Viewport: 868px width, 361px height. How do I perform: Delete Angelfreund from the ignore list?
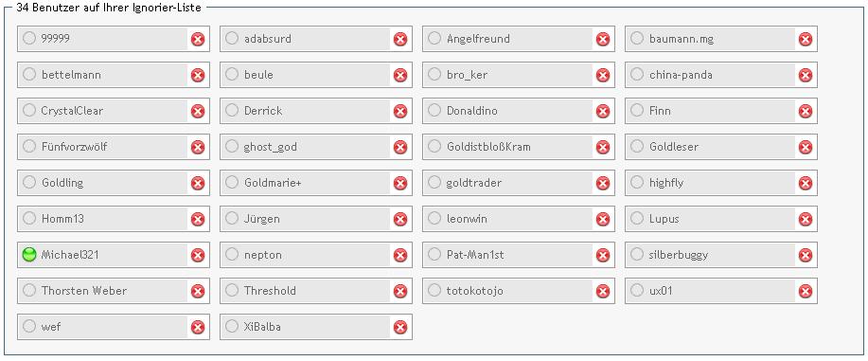[603, 39]
